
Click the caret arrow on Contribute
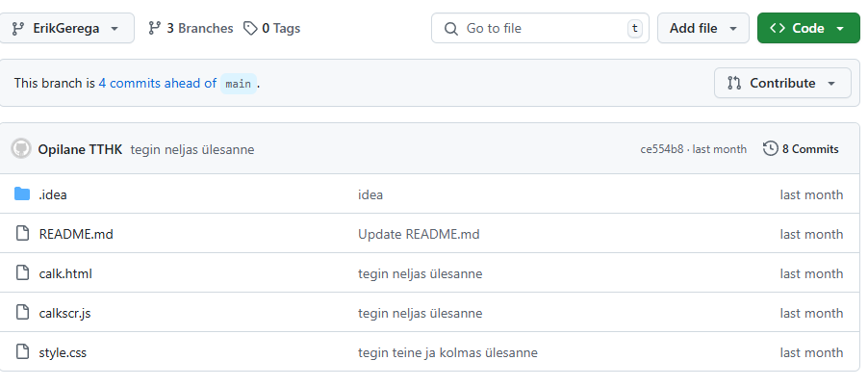[830, 84]
